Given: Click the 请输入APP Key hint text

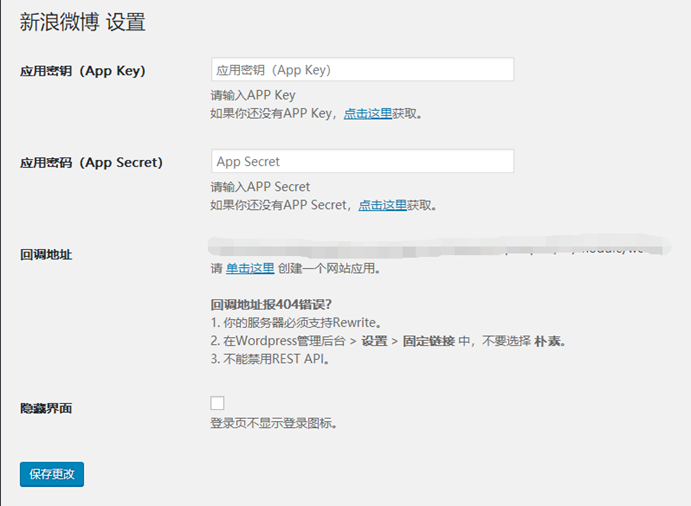Looking at the screenshot, I should (x=253, y=95).
